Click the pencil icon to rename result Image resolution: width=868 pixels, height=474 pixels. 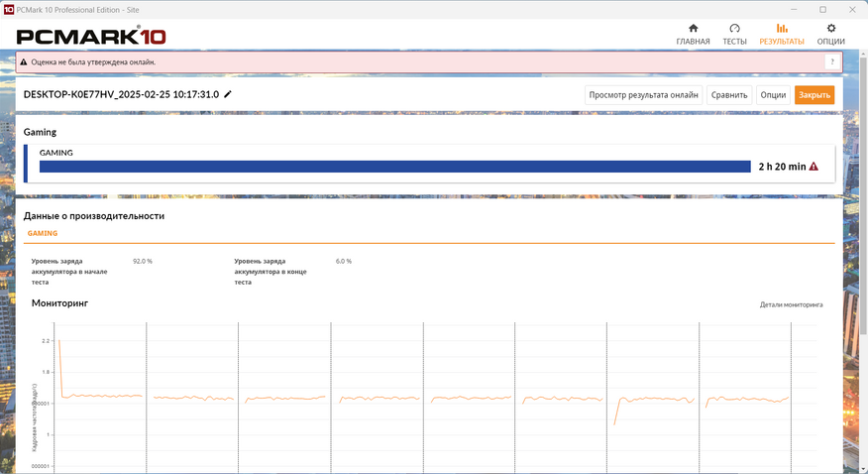pyautogui.click(x=228, y=94)
